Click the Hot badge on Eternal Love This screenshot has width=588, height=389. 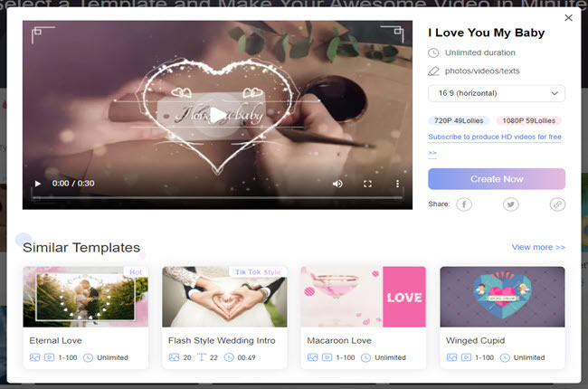coord(136,272)
